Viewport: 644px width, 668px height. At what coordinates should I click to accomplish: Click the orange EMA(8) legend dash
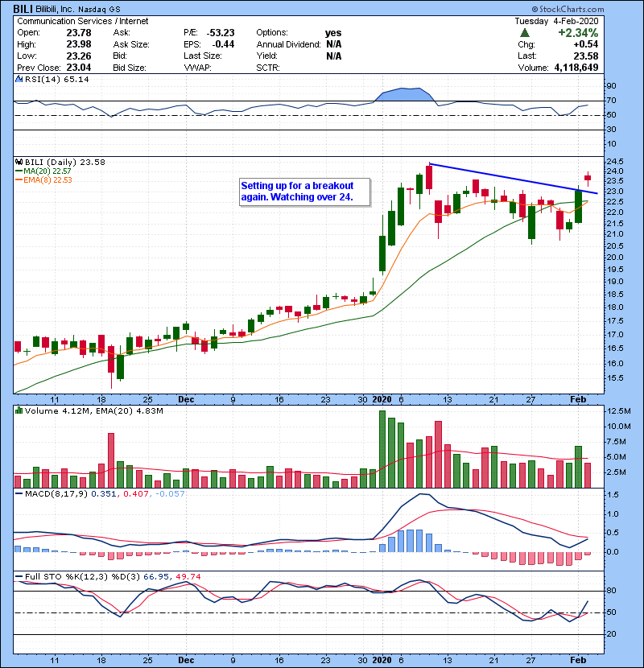(x=19, y=180)
